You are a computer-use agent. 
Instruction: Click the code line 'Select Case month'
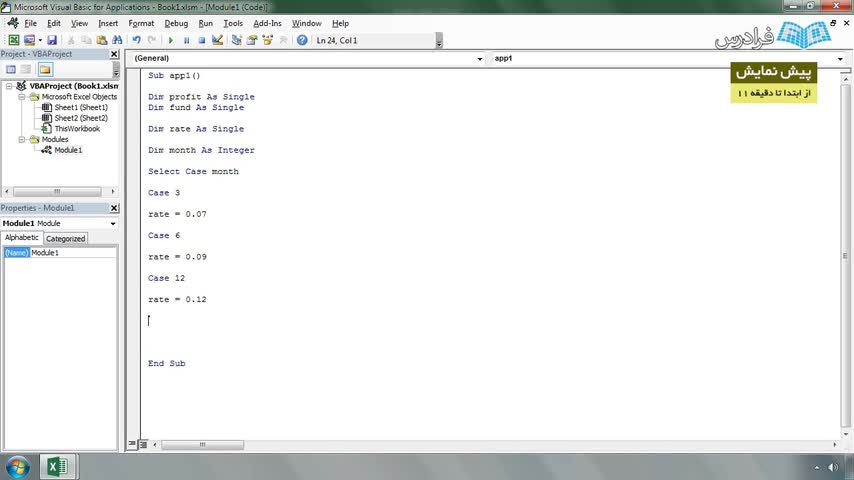pyautogui.click(x=193, y=172)
